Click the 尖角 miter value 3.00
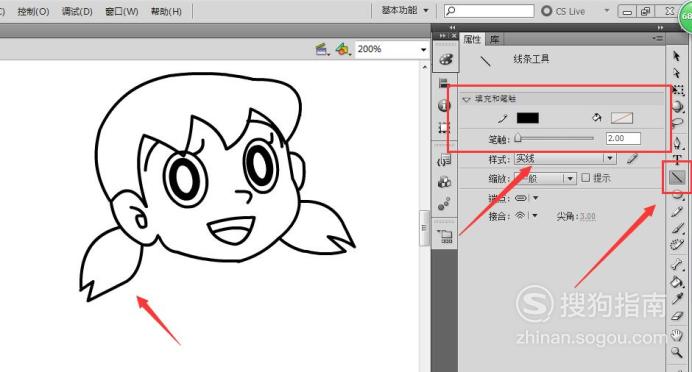The width and height of the screenshot is (692, 372). pos(587,216)
